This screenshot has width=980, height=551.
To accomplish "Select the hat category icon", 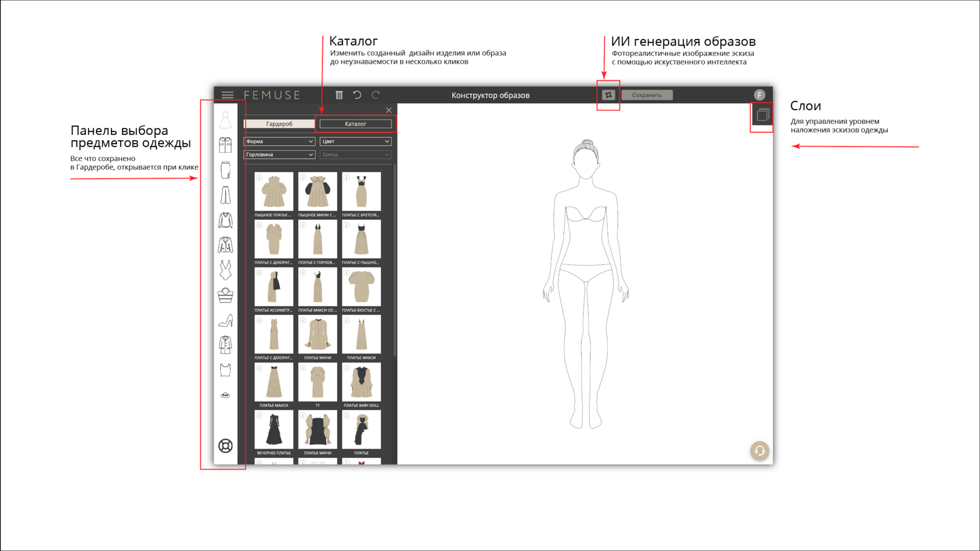I will [x=226, y=395].
